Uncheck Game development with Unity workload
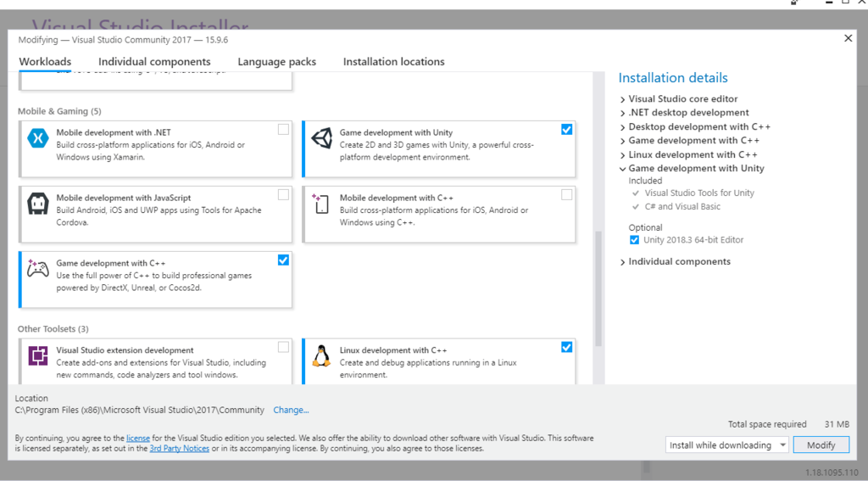Image resolution: width=868 pixels, height=481 pixels. (x=567, y=130)
